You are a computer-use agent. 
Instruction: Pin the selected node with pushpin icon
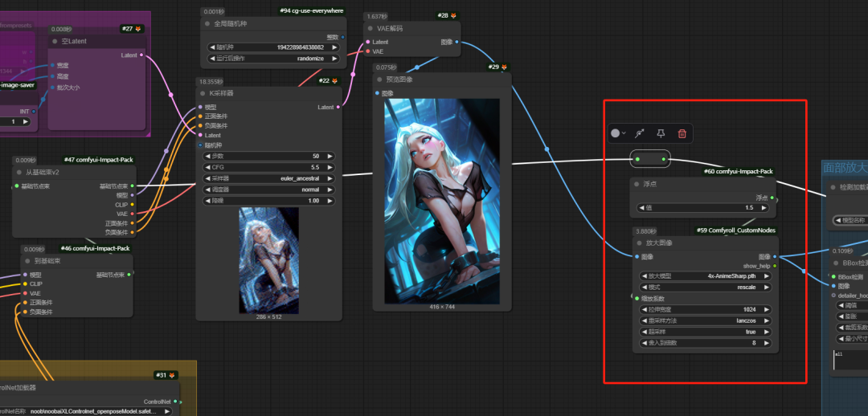[661, 133]
